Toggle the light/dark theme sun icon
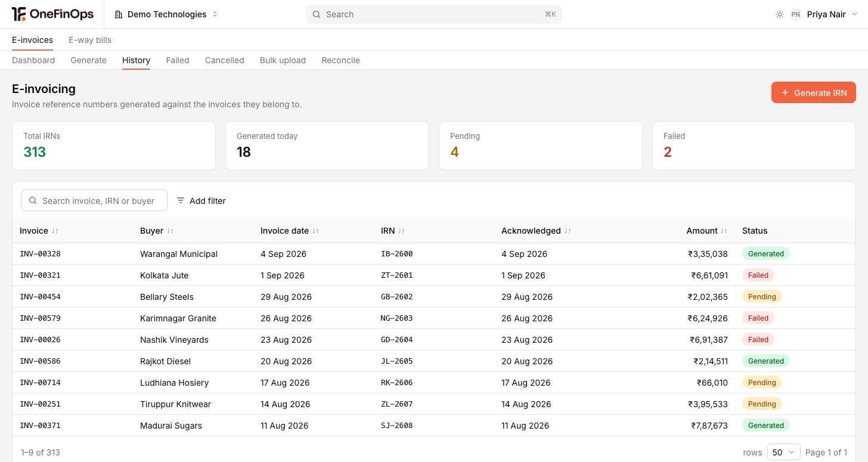 780,14
